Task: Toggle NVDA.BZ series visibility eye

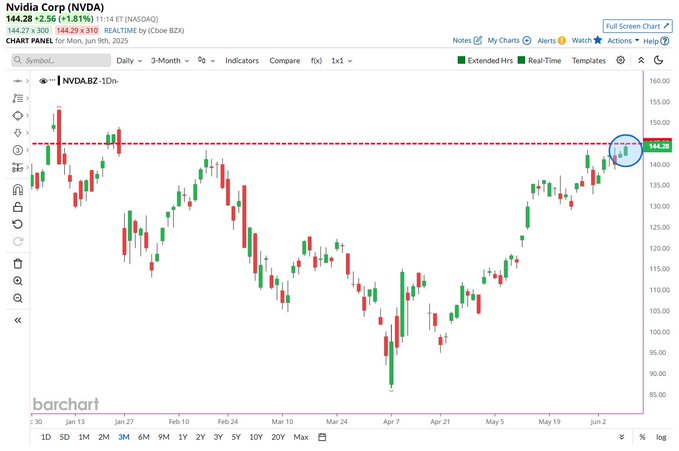Action: tap(43, 81)
